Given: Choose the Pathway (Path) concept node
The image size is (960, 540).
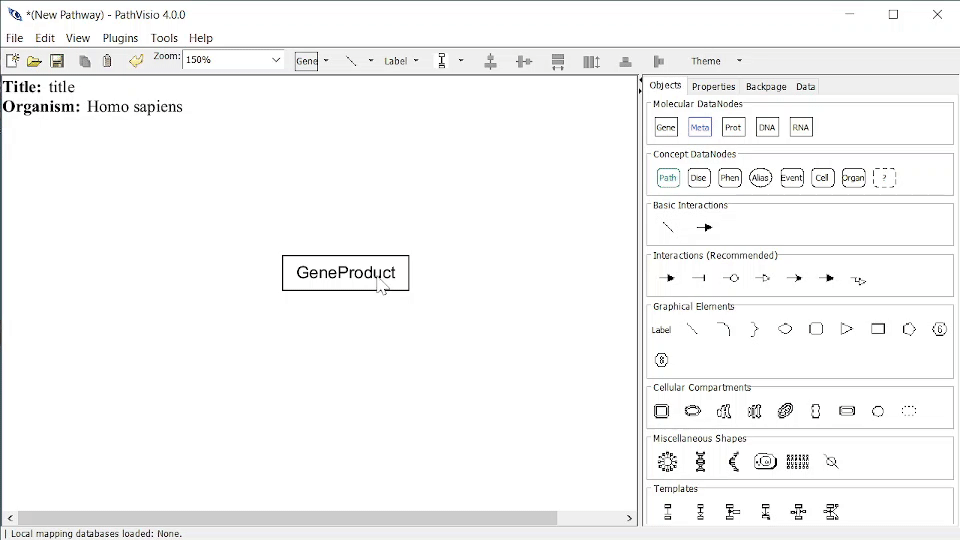Looking at the screenshot, I should coord(667,178).
